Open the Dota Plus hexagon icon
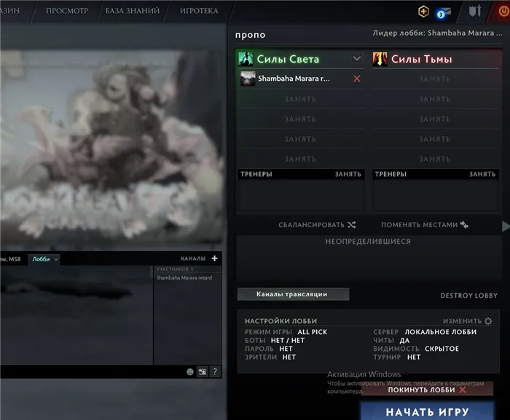The width and height of the screenshot is (510, 420). [x=423, y=12]
